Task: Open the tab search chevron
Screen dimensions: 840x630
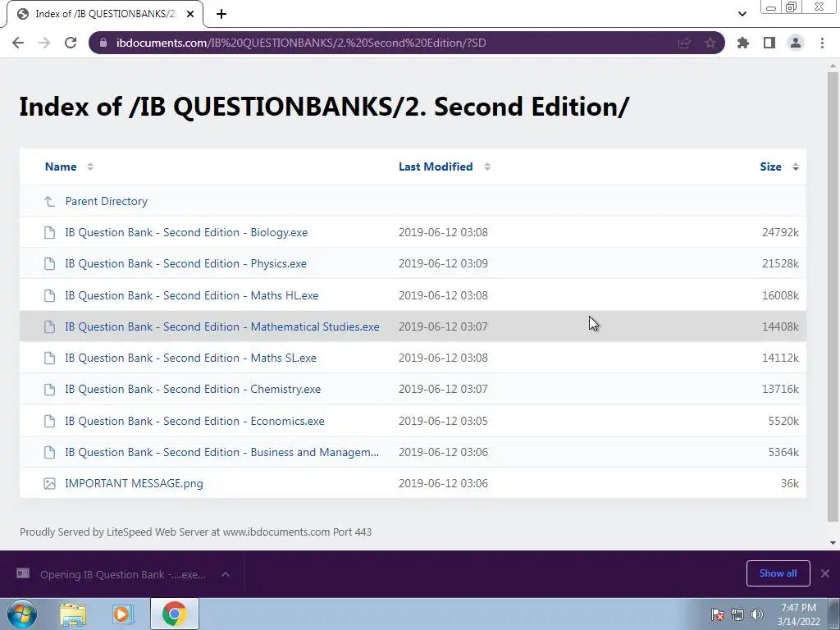Action: coord(742,14)
